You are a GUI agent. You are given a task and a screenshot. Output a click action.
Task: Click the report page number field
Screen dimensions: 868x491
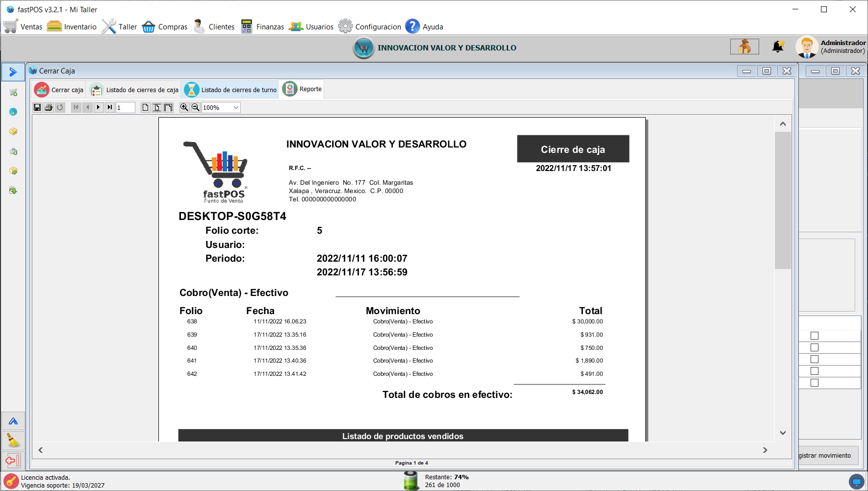tap(125, 107)
